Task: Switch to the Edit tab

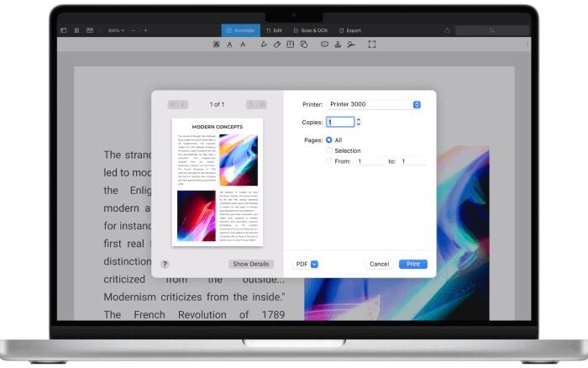Action: coord(274,30)
